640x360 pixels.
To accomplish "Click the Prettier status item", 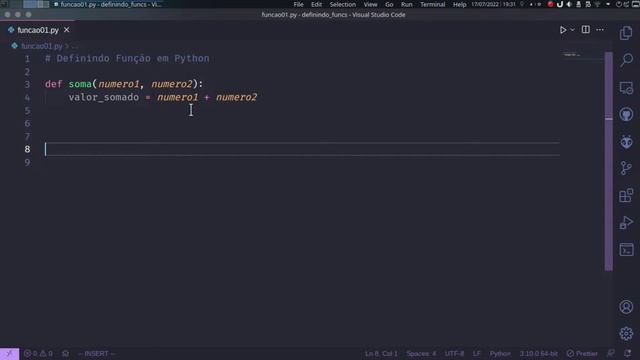I will (582, 353).
